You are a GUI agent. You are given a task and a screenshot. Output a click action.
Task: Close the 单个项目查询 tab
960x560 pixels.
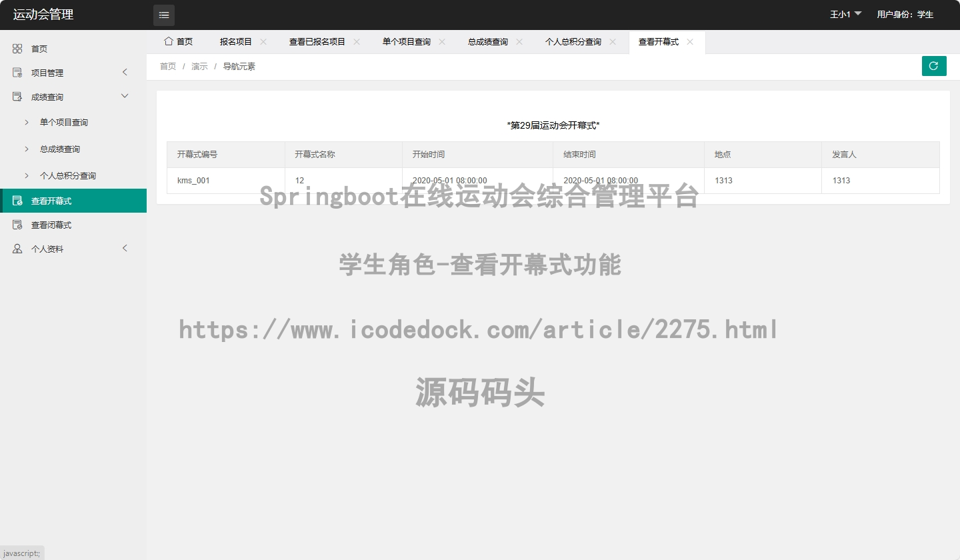442,41
